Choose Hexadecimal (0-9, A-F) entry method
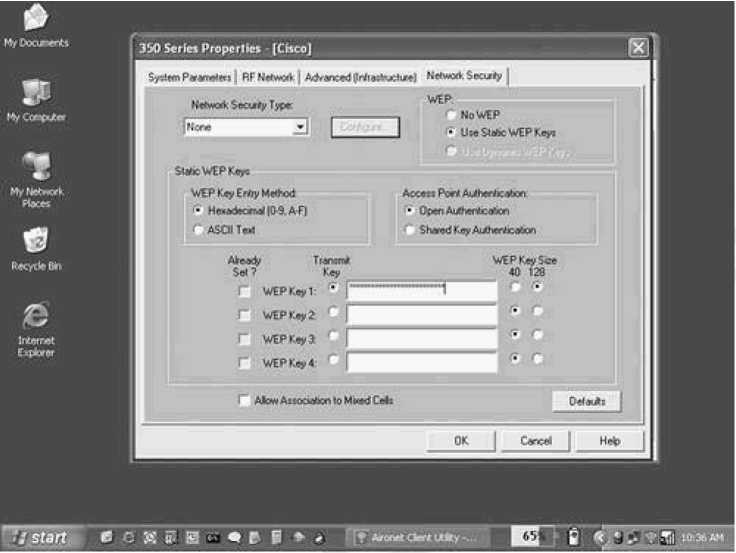736x553 pixels. pos(198,210)
